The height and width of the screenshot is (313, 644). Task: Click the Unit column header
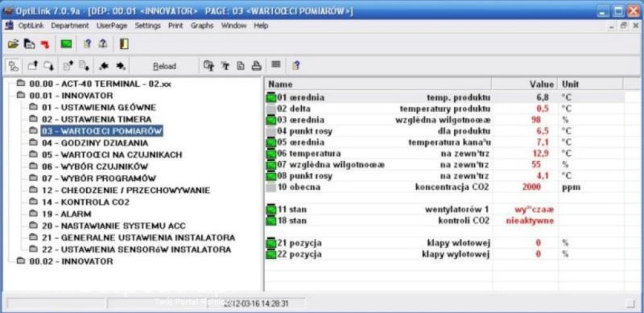point(590,84)
